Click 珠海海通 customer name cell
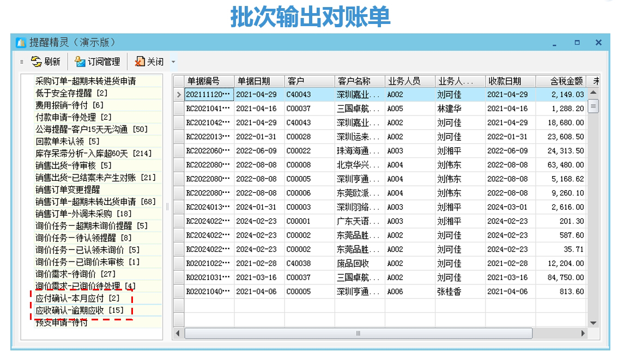This screenshot has height=364, width=630. [x=360, y=151]
